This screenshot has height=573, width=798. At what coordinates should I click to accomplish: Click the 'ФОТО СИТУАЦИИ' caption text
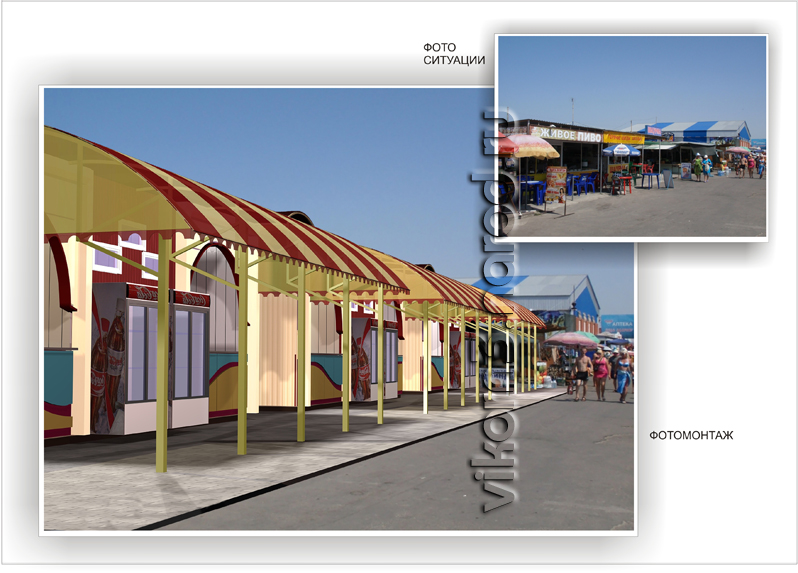[x=454, y=53]
